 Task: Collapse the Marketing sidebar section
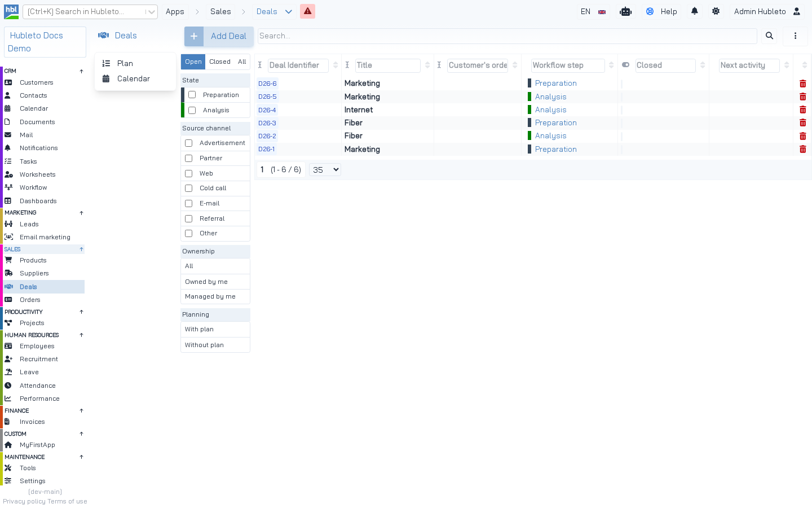click(81, 213)
